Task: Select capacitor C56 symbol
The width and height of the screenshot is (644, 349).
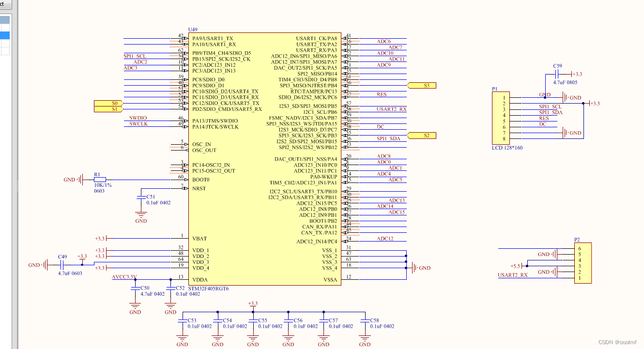Action: pyautogui.click(x=288, y=320)
